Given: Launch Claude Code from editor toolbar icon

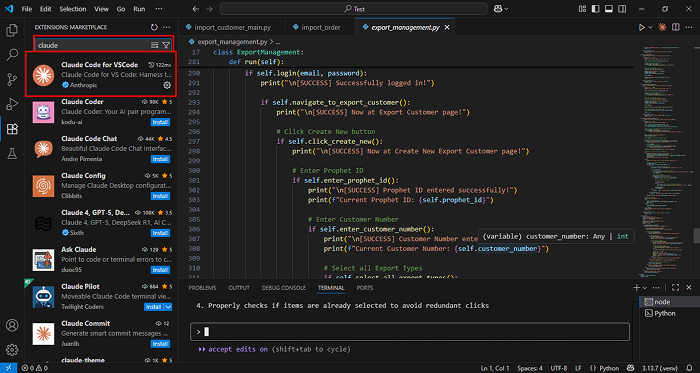Looking at the screenshot, I should tap(662, 28).
